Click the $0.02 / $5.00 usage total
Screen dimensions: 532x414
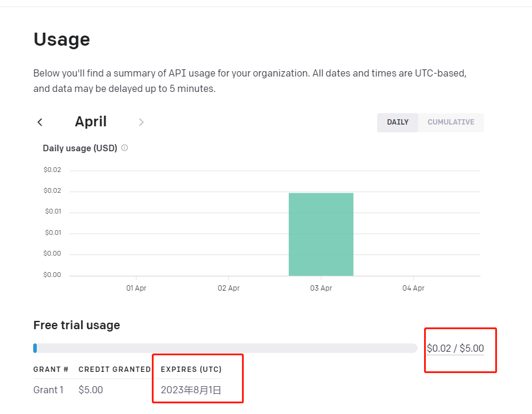click(455, 349)
